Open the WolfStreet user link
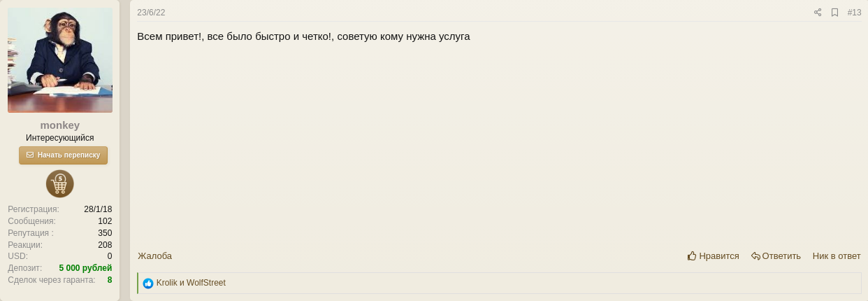 coord(206,283)
